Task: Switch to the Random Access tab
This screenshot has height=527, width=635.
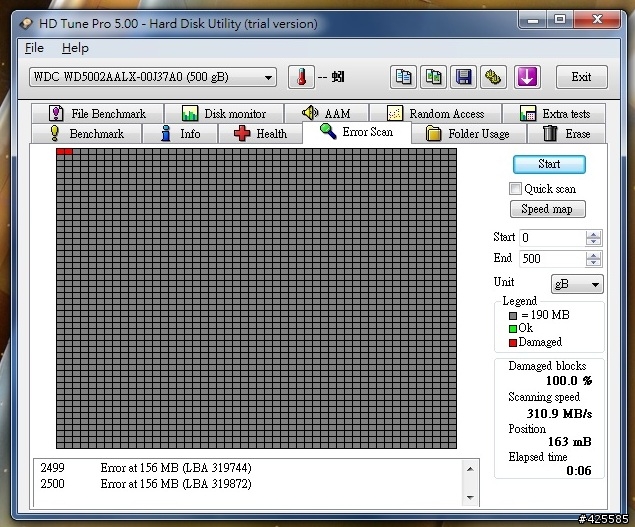Action: [x=436, y=113]
